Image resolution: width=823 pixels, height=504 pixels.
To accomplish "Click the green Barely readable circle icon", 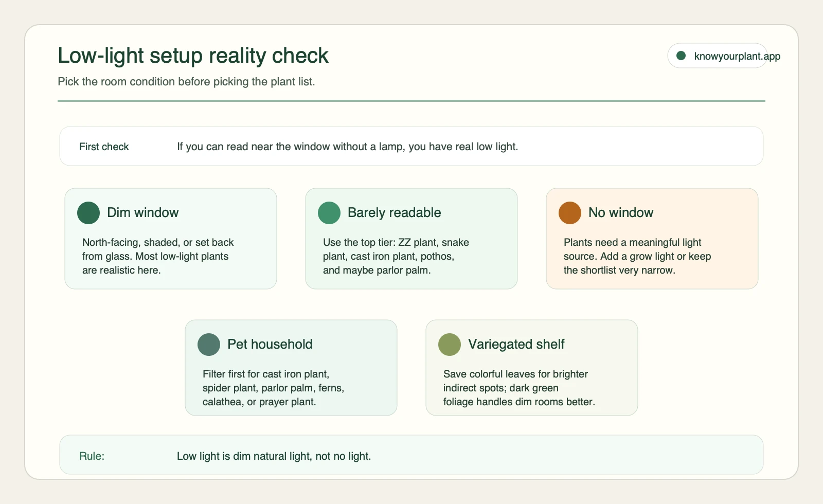I will coord(329,213).
